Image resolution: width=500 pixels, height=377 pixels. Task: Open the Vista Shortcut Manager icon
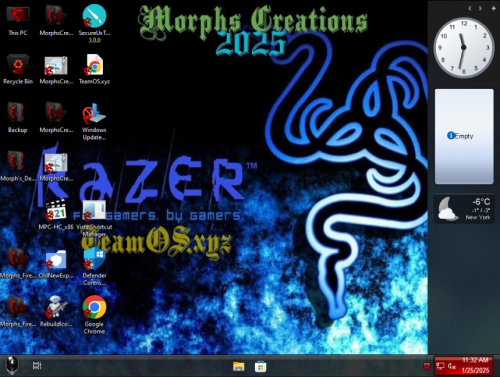(94, 218)
